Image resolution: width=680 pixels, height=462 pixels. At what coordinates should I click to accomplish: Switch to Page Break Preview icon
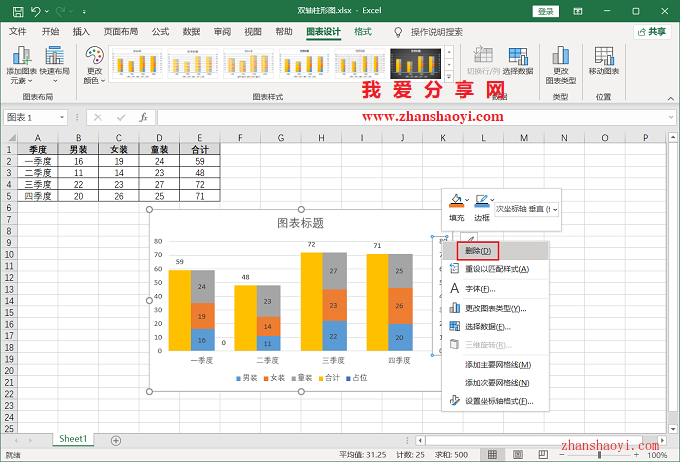(543, 455)
